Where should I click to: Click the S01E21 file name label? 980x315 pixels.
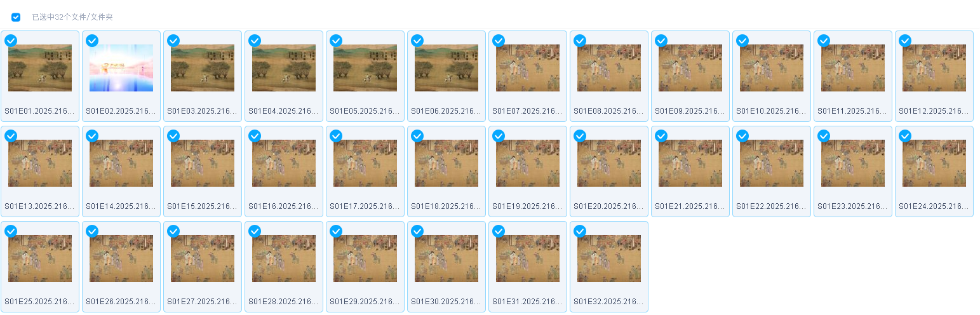[x=690, y=206]
